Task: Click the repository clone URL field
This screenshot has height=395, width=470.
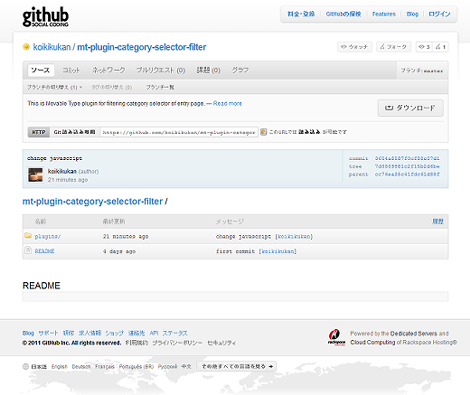Action: [179, 132]
